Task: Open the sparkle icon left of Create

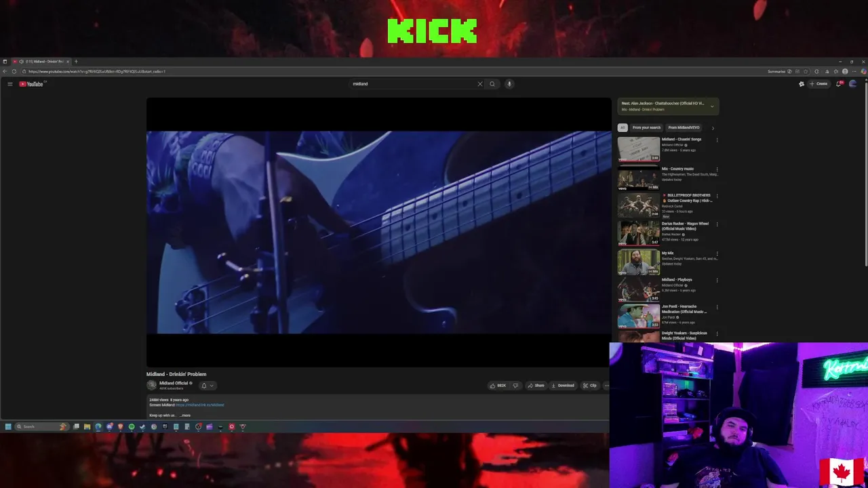Action: 802,84
